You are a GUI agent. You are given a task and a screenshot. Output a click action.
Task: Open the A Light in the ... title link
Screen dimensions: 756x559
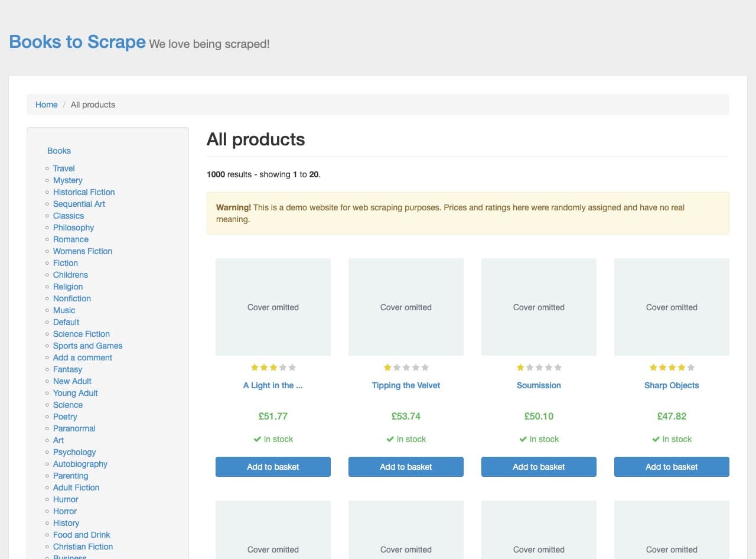[273, 385]
